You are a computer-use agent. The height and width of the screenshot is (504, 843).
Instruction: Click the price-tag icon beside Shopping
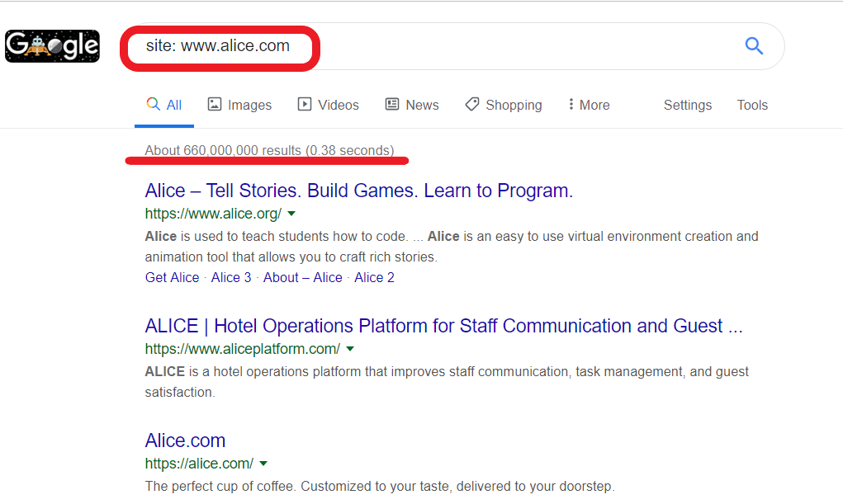(x=471, y=104)
